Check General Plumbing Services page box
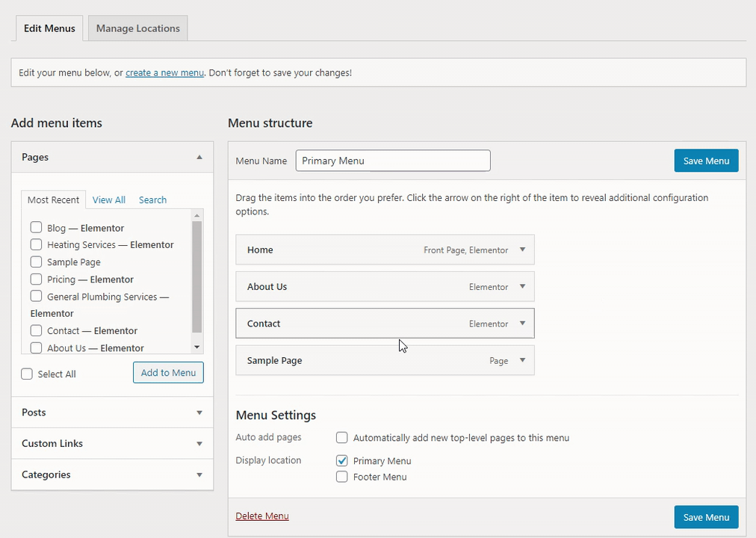756x538 pixels. (36, 296)
